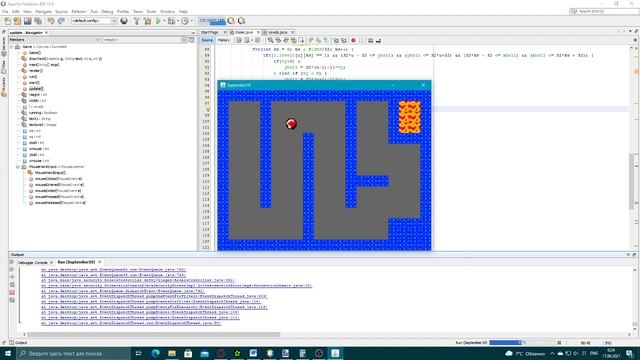The image size is (640, 360).
Task: Select the main(String[] args) method in Navigator
Action: tap(44, 64)
